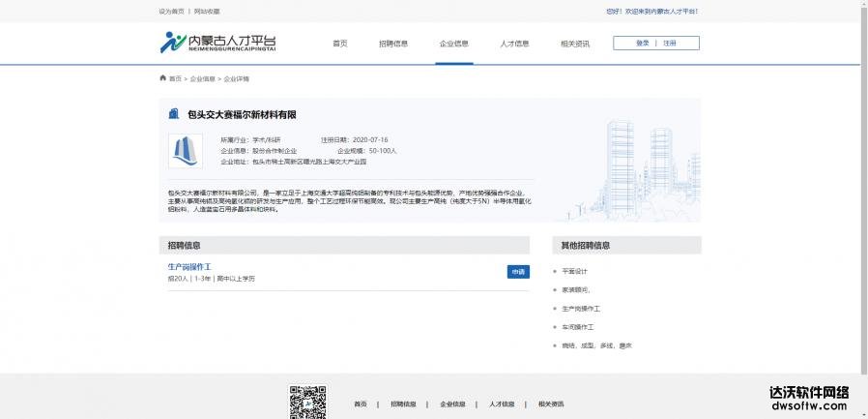Open the 烧结、成型、多线、磨床 job listing
The image size is (868, 419).
coord(596,345)
